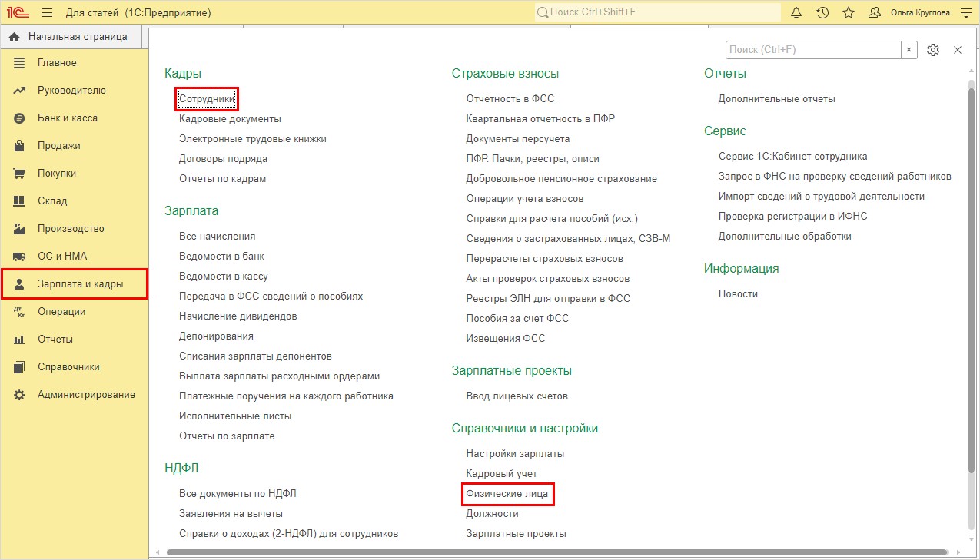Viewport: 980px width, 560px height.
Task: Click the Руководителю chart icon
Action: tap(20, 91)
